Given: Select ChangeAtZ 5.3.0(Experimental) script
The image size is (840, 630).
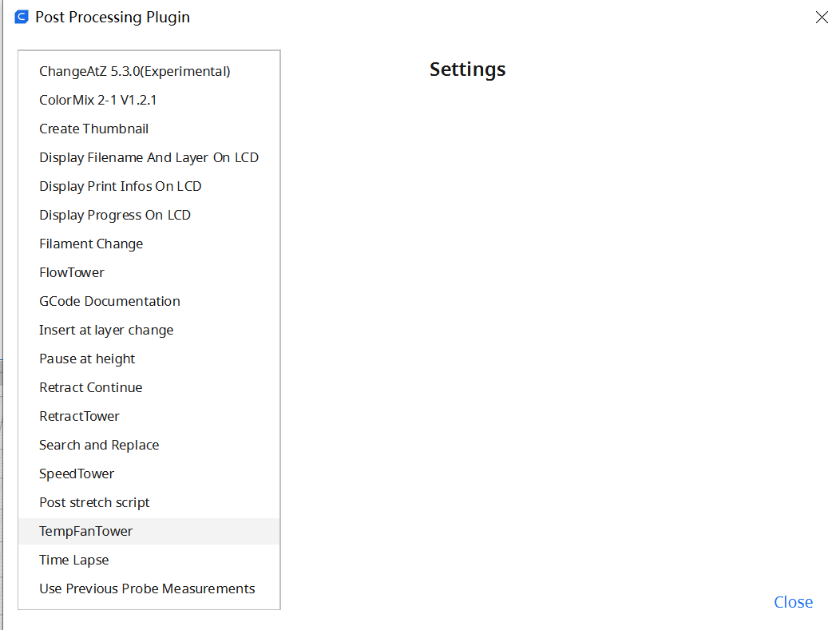Looking at the screenshot, I should tap(149, 71).
